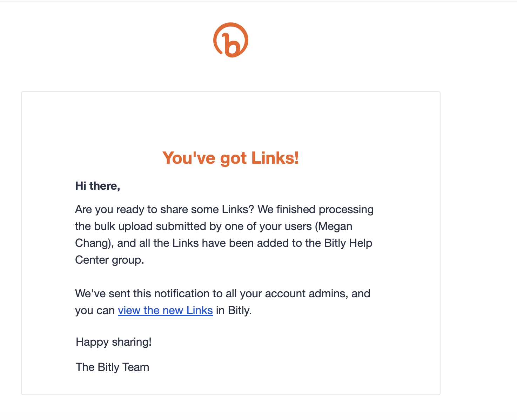Click the phrase "account admins, and"

[x=317, y=293]
